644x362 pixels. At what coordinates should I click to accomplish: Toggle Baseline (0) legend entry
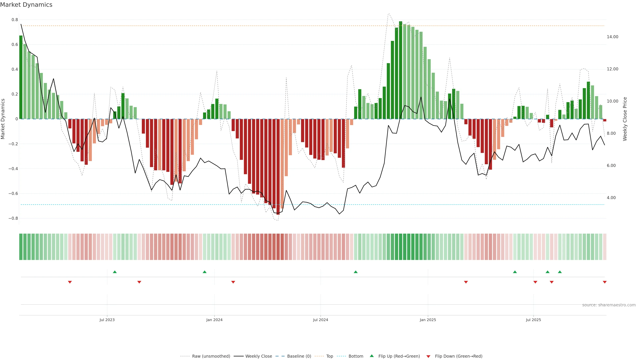click(299, 356)
